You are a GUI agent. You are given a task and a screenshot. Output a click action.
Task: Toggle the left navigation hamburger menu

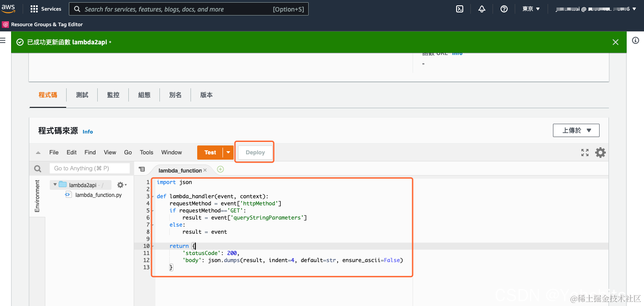point(3,40)
